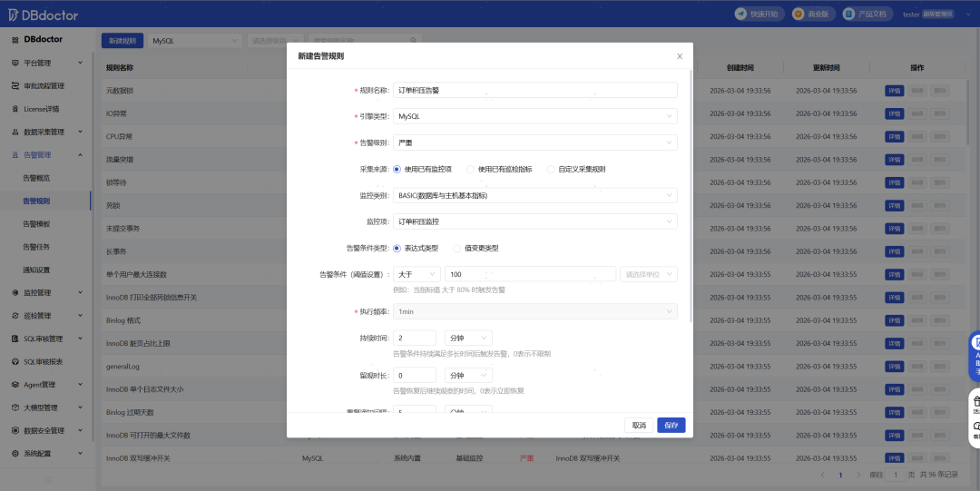Screen dimensions: 980x491
Task: Click the generalLog rule name cell
Action: coord(123,367)
